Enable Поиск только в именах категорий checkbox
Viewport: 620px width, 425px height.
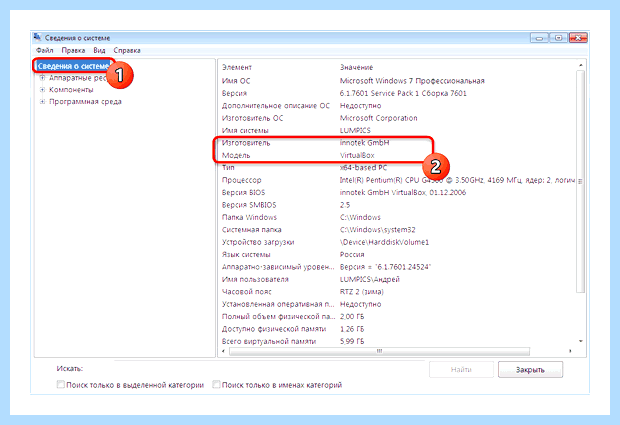(216, 384)
